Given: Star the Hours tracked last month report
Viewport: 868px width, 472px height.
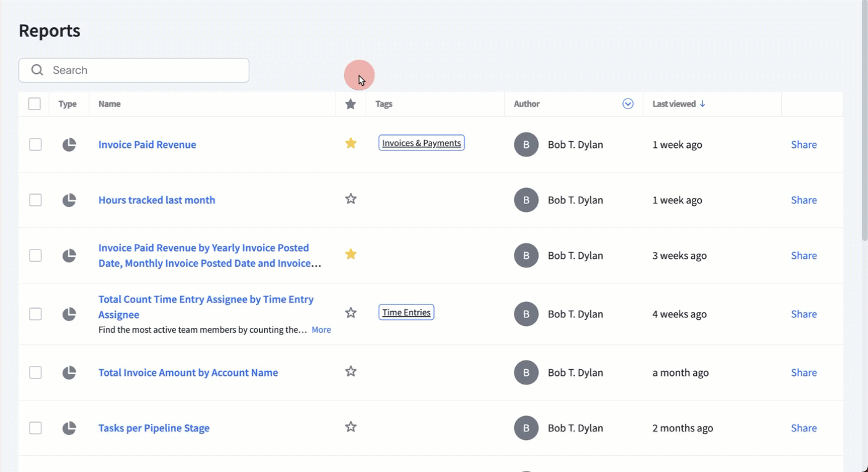Looking at the screenshot, I should 351,199.
